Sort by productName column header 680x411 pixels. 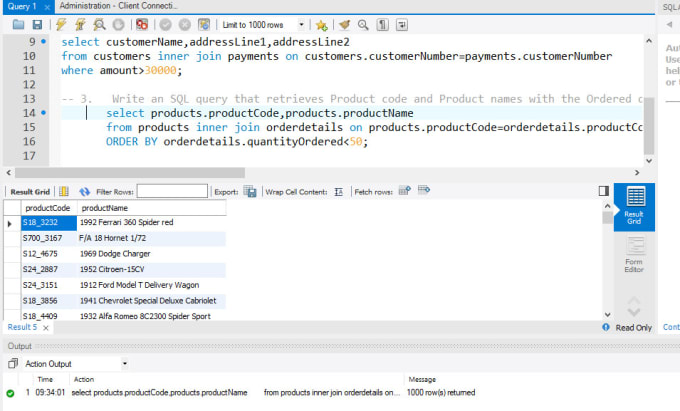click(x=151, y=208)
